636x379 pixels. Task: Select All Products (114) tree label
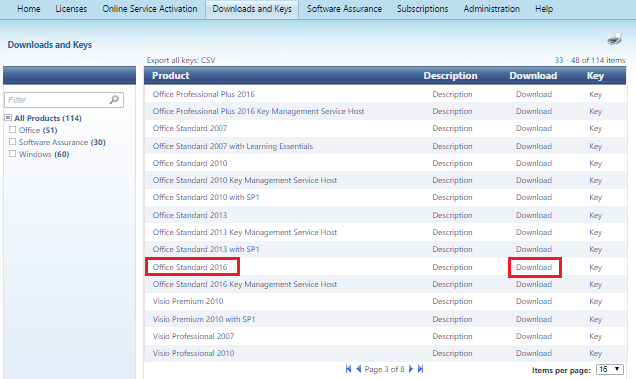[48, 118]
